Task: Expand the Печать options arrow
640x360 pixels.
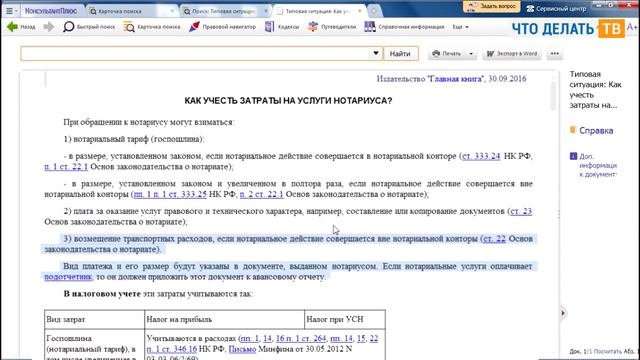Action: [x=471, y=53]
